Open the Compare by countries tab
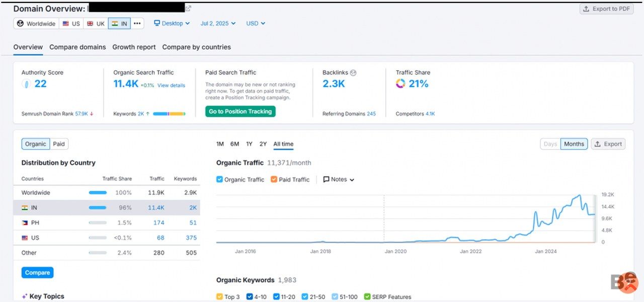This screenshot has width=644, height=302. point(196,47)
